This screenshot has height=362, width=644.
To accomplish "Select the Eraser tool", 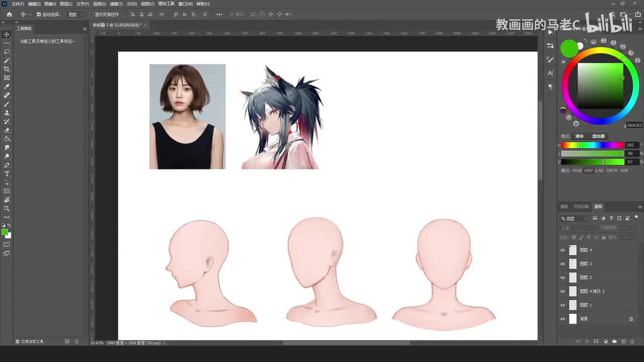I will click(7, 130).
